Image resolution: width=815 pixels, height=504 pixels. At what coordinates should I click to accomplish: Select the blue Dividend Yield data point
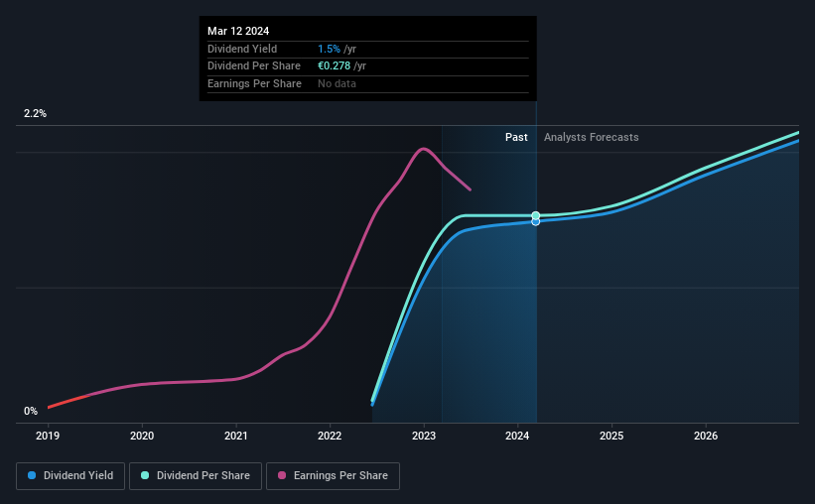pyautogui.click(x=536, y=222)
